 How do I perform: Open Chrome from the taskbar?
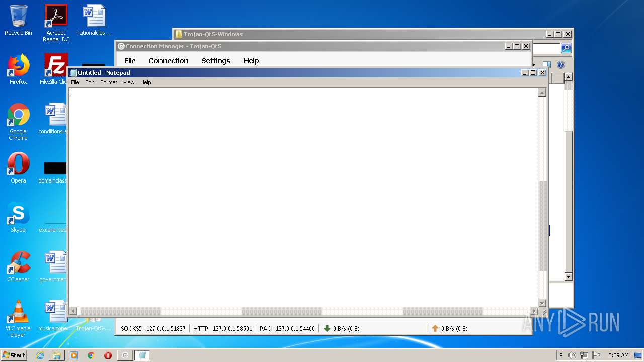coord(91,355)
